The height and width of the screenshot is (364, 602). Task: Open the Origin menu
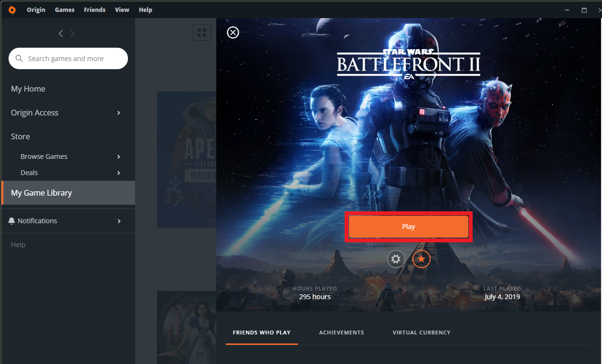(36, 10)
